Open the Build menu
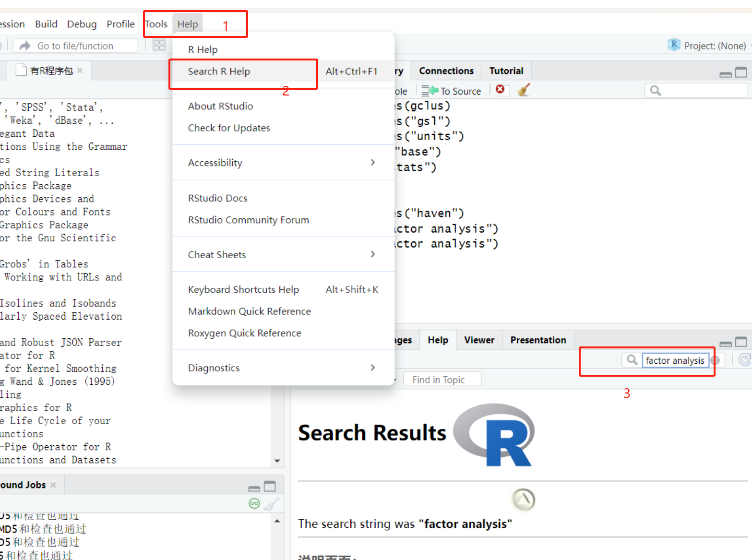The width and height of the screenshot is (752, 560). (46, 24)
